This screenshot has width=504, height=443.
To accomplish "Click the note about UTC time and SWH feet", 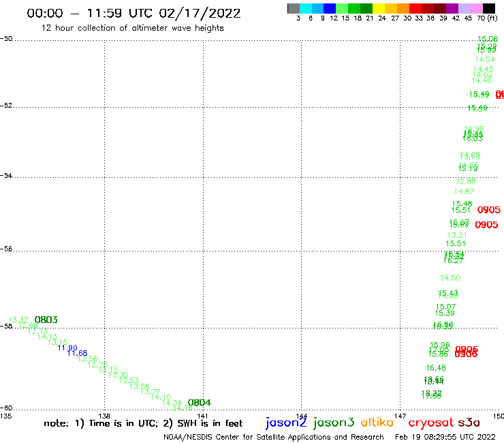I will click(143, 423).
